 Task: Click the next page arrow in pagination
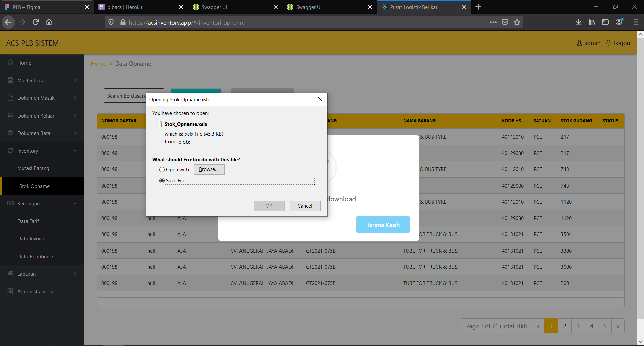pyautogui.click(x=618, y=326)
